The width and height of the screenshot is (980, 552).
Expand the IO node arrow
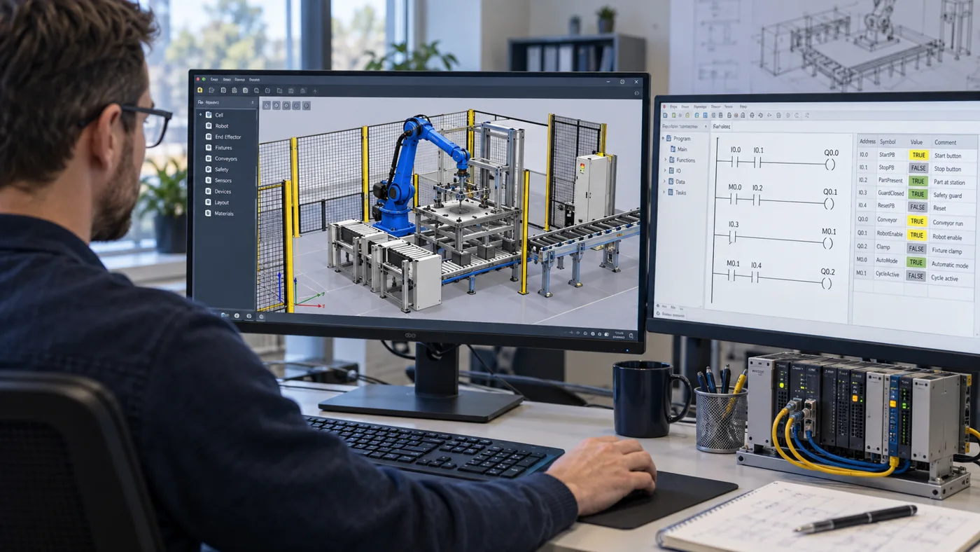(665, 170)
